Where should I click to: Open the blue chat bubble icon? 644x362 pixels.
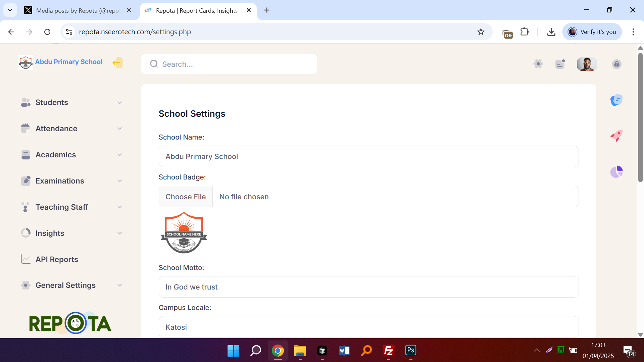point(616,100)
